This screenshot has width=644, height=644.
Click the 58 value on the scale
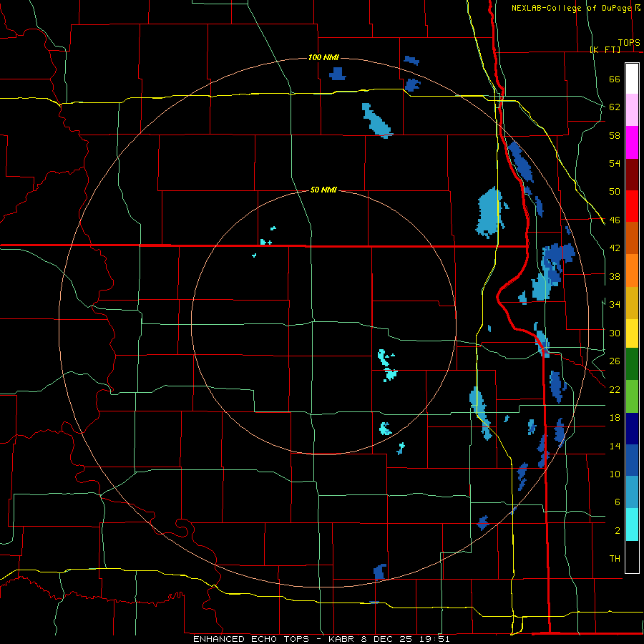615,135
